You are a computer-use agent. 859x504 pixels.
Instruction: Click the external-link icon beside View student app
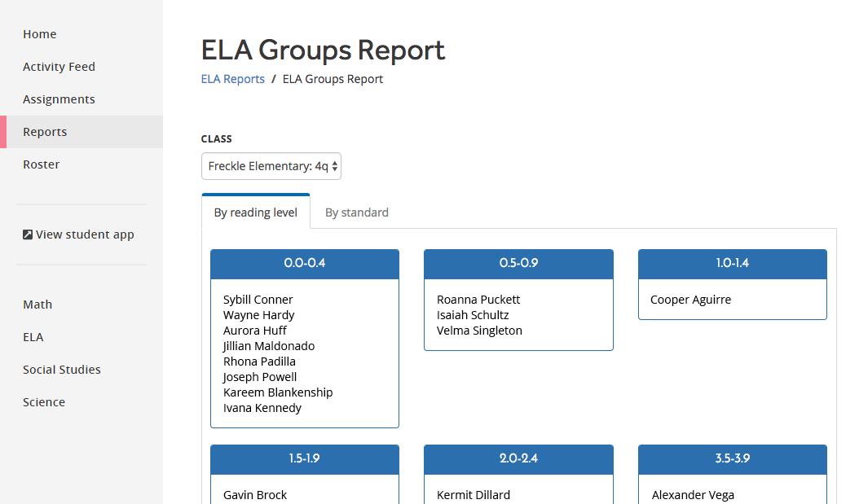pos(28,234)
